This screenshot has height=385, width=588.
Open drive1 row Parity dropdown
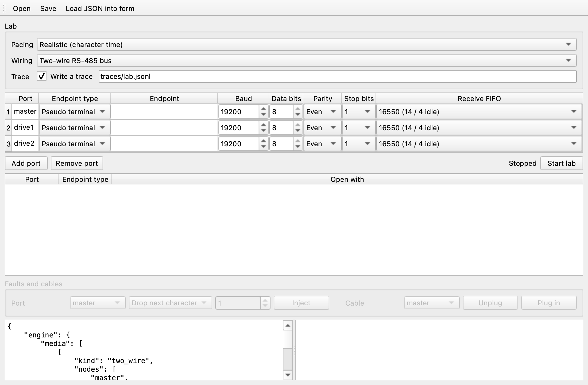(322, 128)
